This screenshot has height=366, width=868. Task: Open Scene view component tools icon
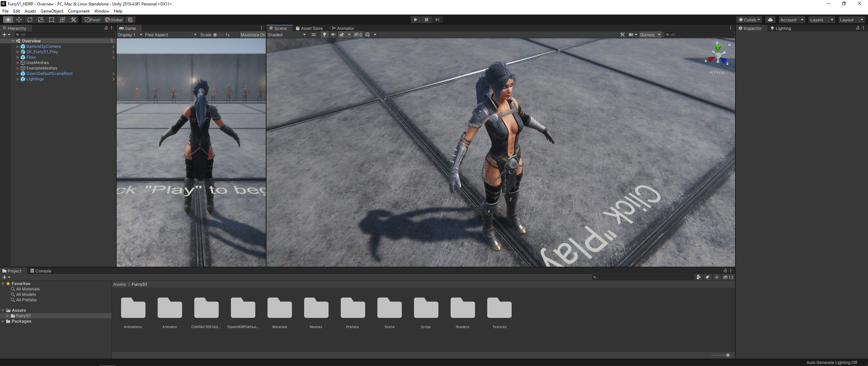622,35
